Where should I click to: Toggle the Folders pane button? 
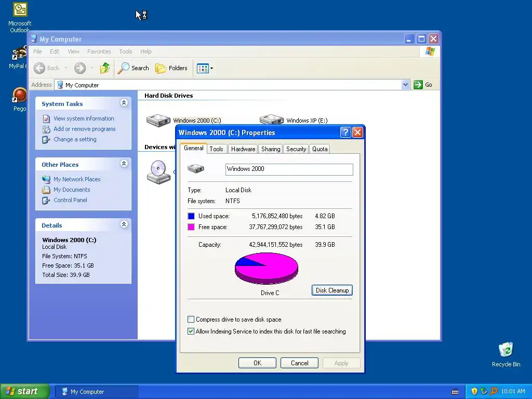[x=171, y=68]
